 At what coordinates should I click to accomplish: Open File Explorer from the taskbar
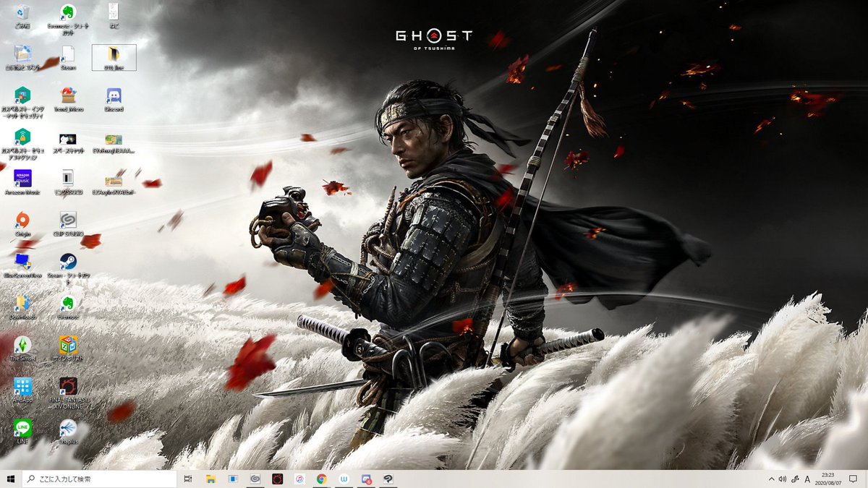pyautogui.click(x=210, y=479)
